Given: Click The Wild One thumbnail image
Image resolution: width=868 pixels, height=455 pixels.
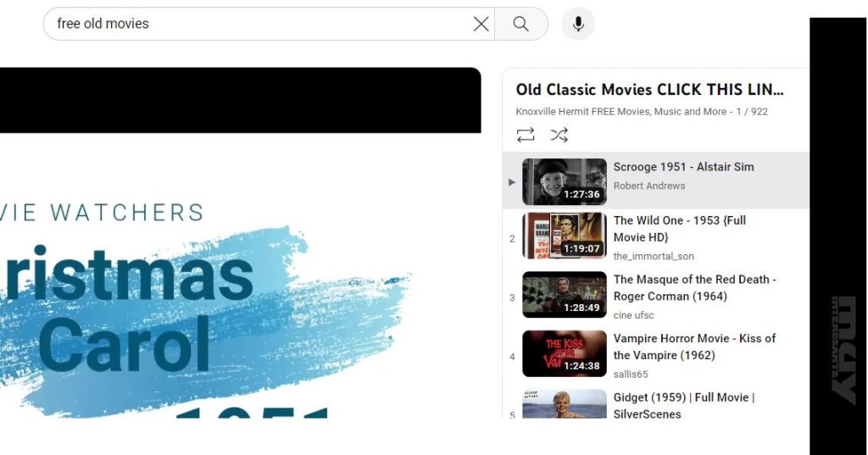Looking at the screenshot, I should 564,236.
